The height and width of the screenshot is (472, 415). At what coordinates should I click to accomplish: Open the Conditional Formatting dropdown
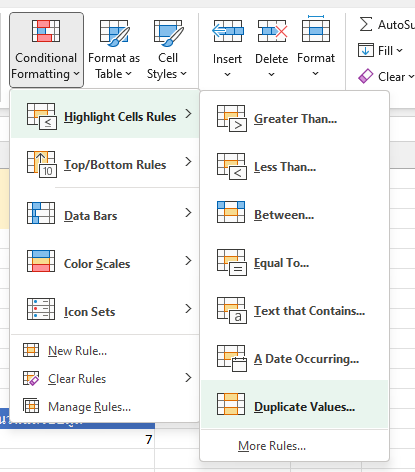46,50
